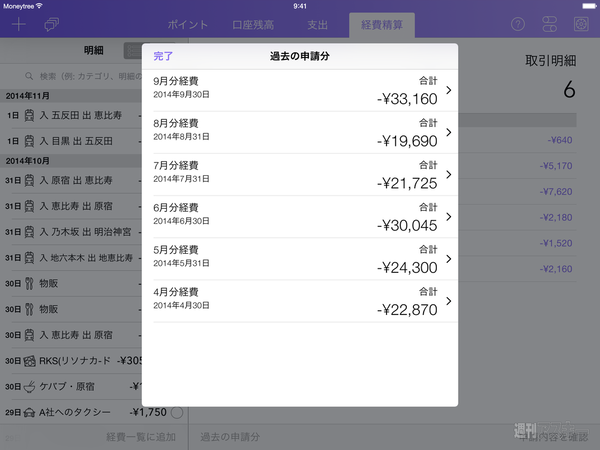Switch to the 口座残高 tab
This screenshot has height=450, width=600.
253,25
